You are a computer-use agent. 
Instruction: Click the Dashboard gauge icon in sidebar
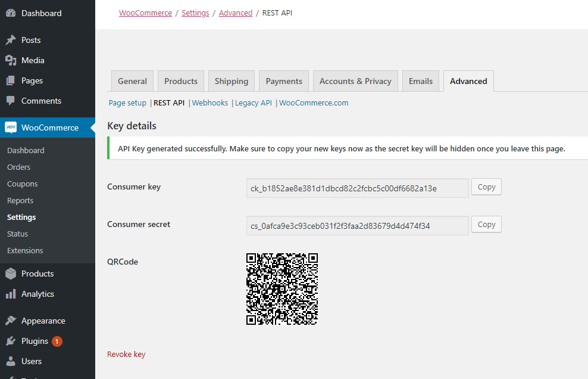click(x=11, y=13)
